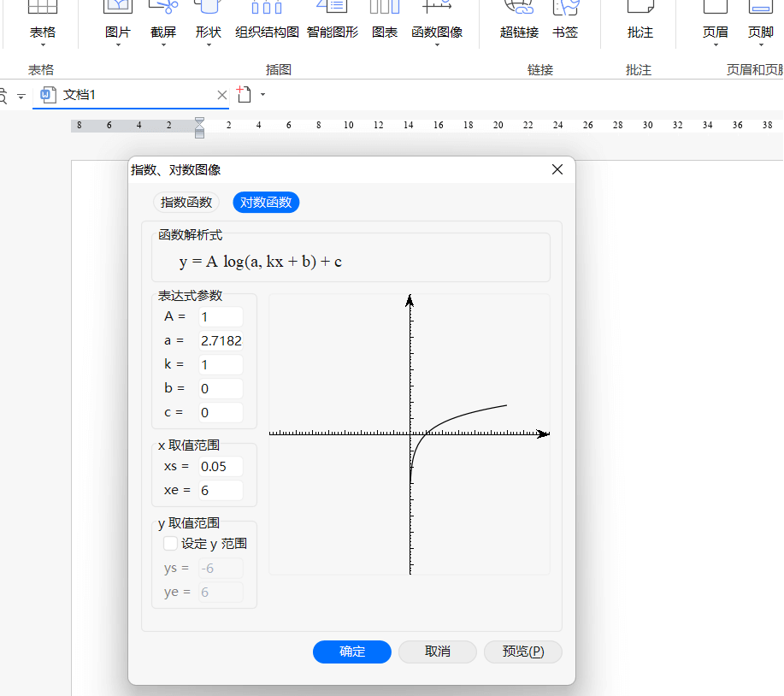Cancel the dialog with 取消
The height and width of the screenshot is (696, 784).
coord(438,652)
